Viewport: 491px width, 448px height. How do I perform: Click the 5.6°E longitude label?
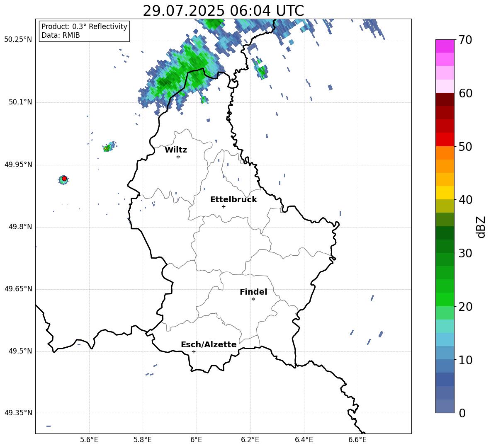point(89,440)
